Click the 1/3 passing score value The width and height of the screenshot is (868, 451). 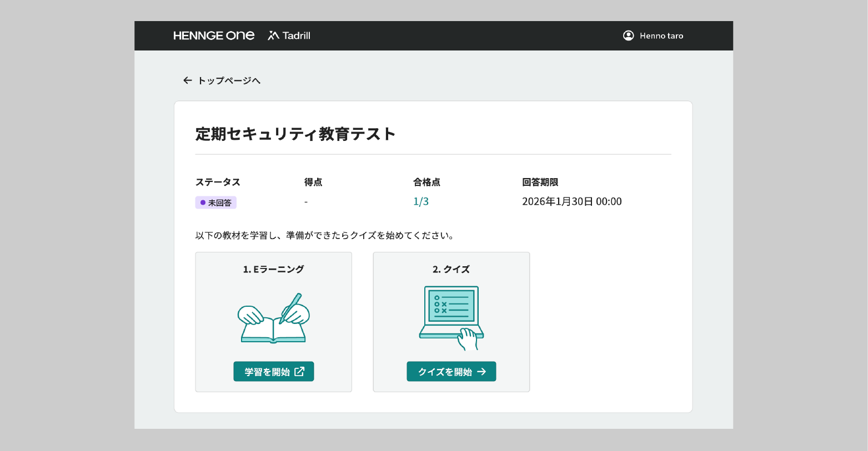pyautogui.click(x=421, y=201)
